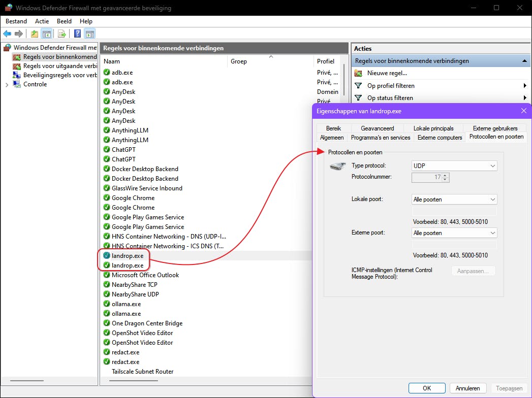The width and height of the screenshot is (532, 398).
Task: Switch to the Lokale principals tab
Action: (x=433, y=128)
